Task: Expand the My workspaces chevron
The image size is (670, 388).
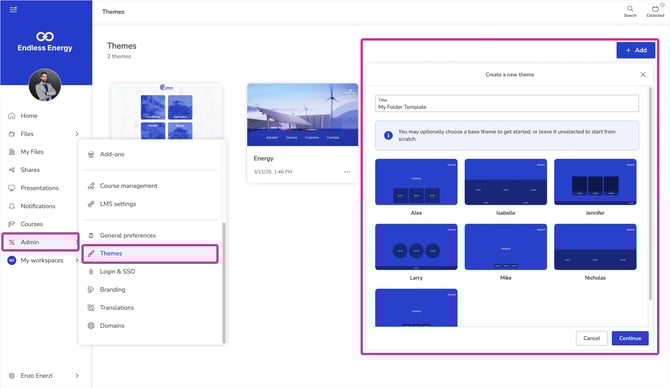Action: pos(77,260)
